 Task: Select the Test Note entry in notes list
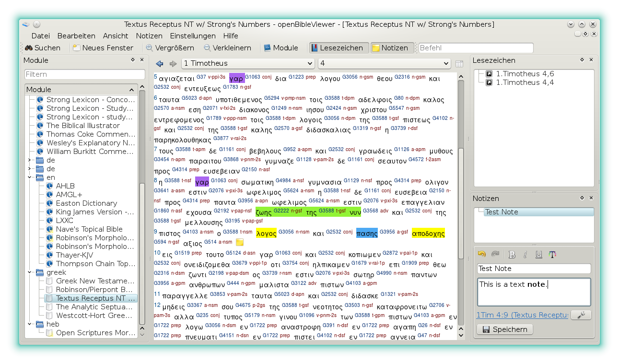coord(538,212)
